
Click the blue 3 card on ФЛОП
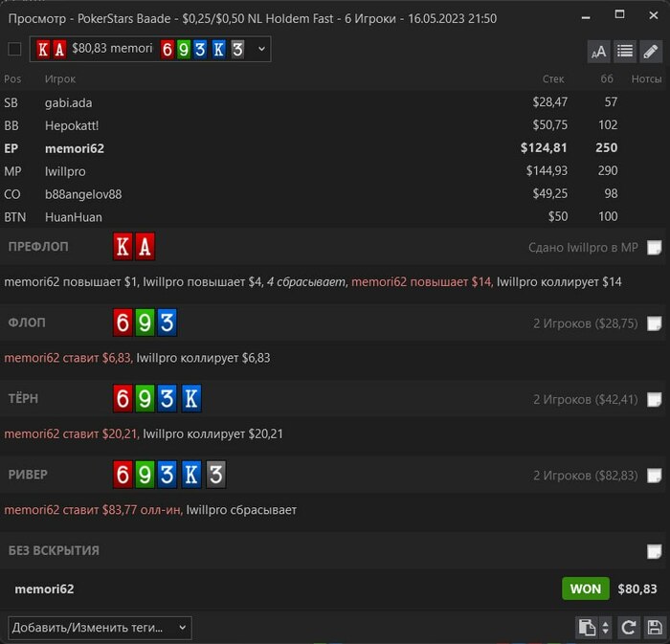click(167, 322)
